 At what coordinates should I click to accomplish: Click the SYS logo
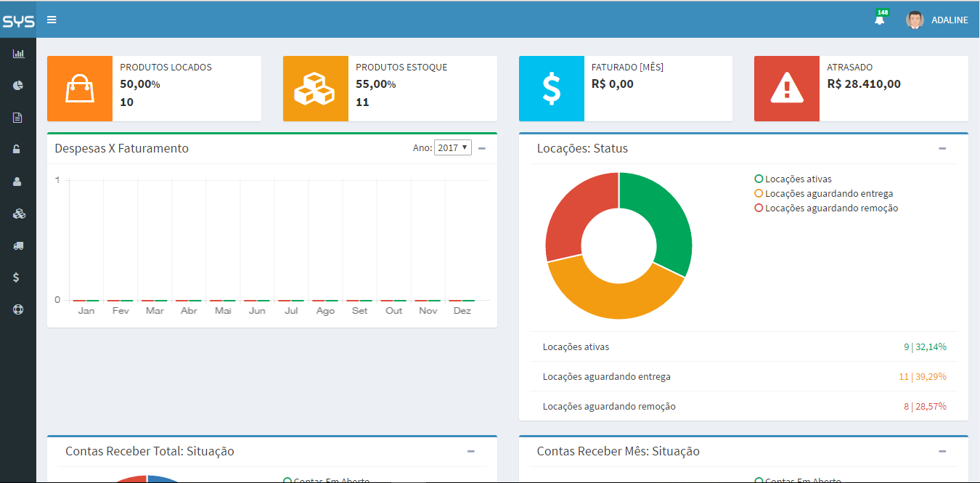18,21
